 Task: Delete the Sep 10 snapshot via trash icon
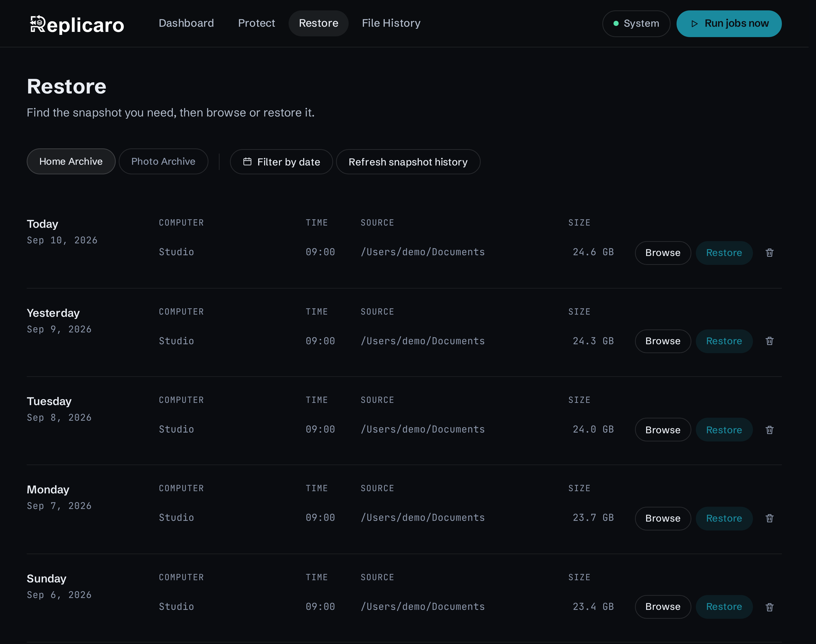[770, 253]
